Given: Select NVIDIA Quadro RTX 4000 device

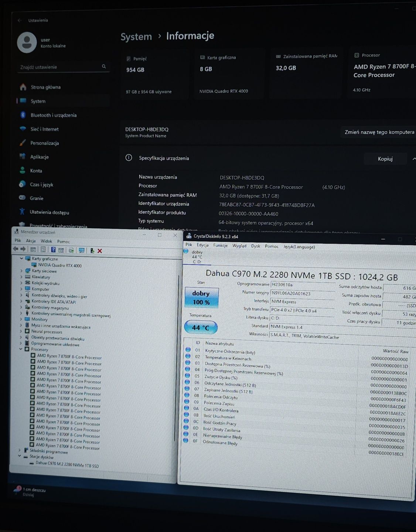Looking at the screenshot, I should 59,265.
